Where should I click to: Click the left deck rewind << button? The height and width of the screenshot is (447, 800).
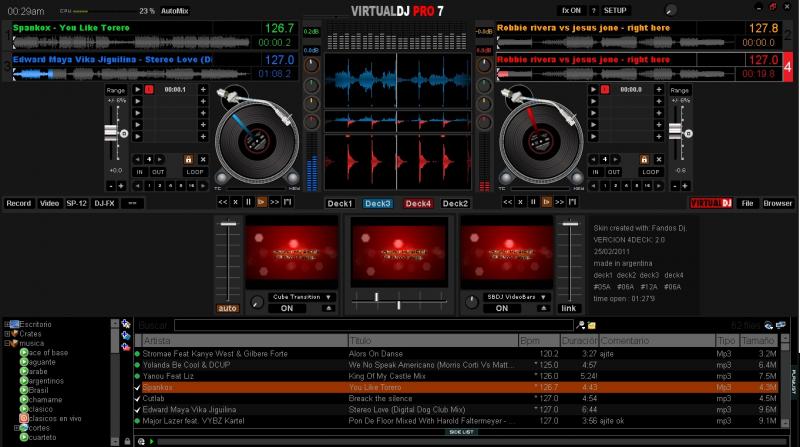pyautogui.click(x=223, y=202)
